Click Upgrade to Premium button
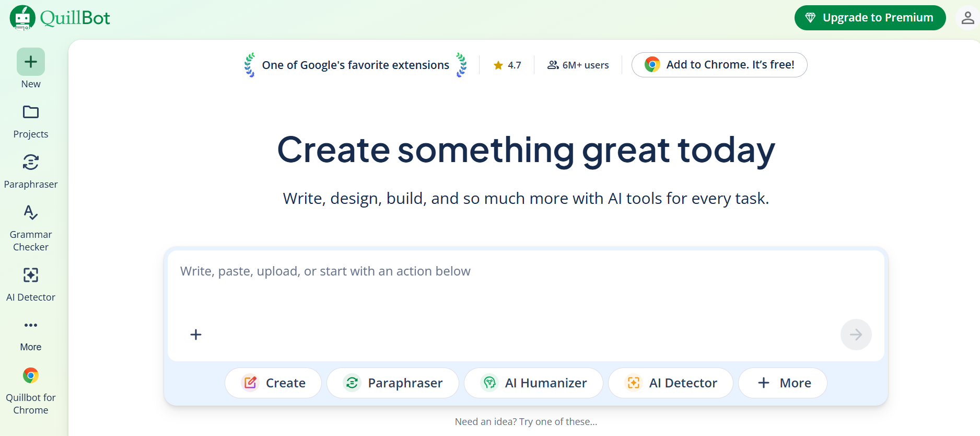 pyautogui.click(x=870, y=18)
